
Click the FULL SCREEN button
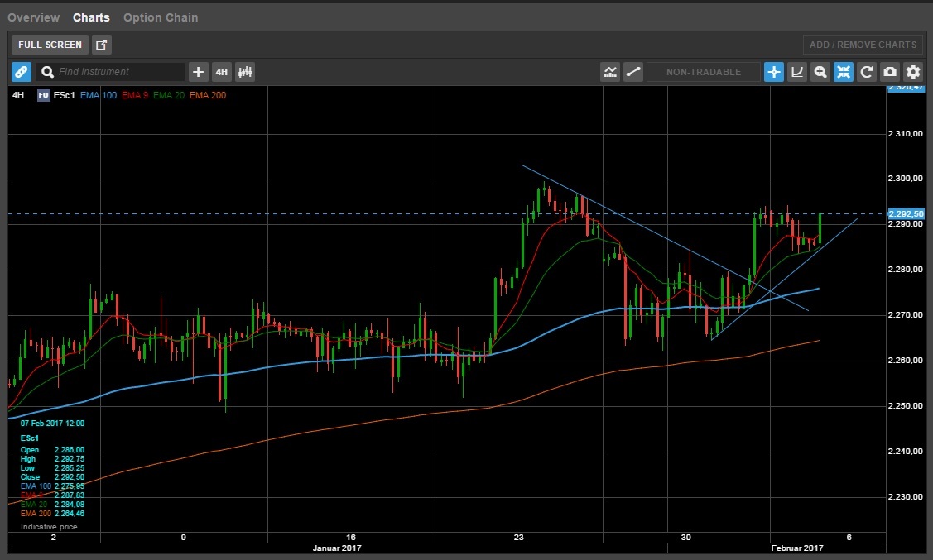[x=50, y=45]
